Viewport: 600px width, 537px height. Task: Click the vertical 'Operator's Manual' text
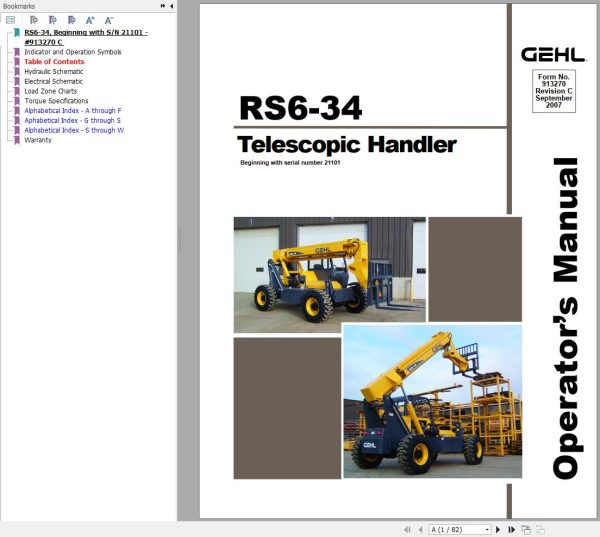pyautogui.click(x=566, y=318)
